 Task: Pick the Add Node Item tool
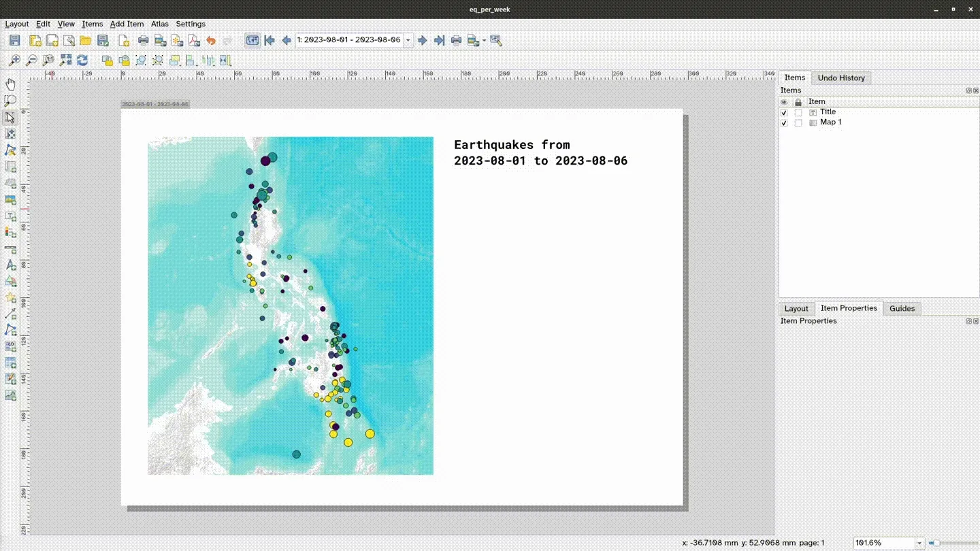tap(10, 330)
